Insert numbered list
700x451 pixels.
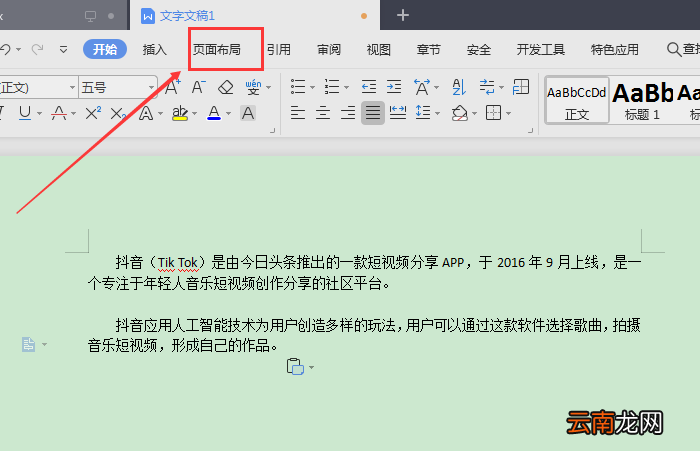[332, 87]
